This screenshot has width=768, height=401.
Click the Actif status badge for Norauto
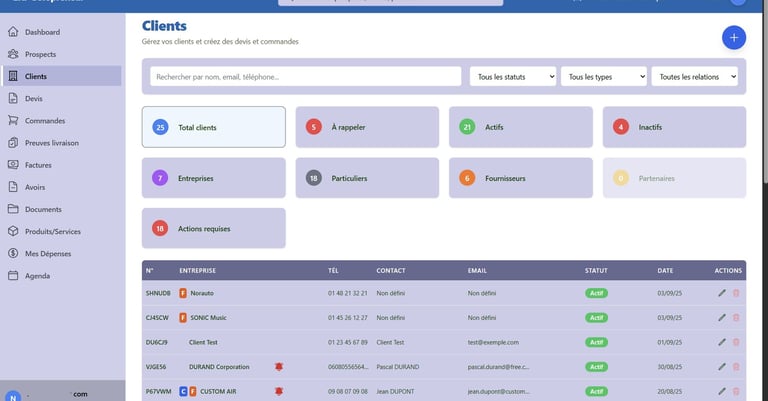coord(597,293)
